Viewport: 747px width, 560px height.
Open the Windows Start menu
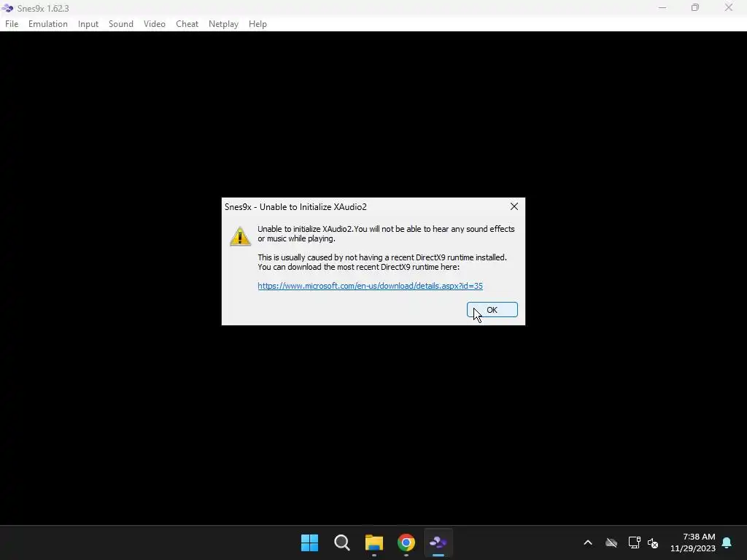click(309, 542)
